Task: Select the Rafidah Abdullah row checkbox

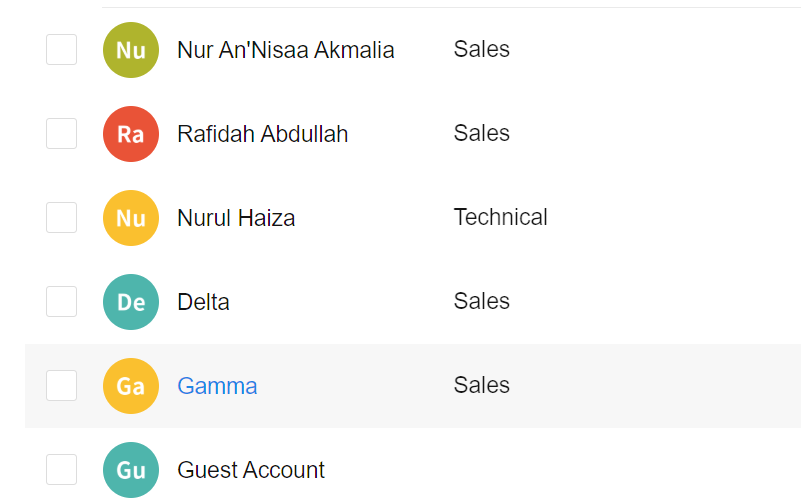Action: (62, 134)
